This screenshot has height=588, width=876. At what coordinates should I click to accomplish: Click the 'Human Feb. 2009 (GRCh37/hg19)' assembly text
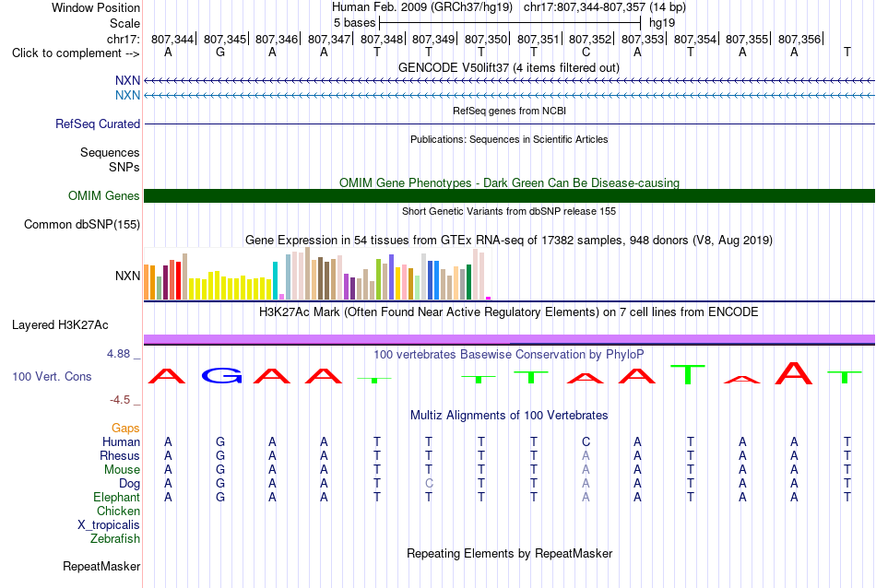coord(421,7)
